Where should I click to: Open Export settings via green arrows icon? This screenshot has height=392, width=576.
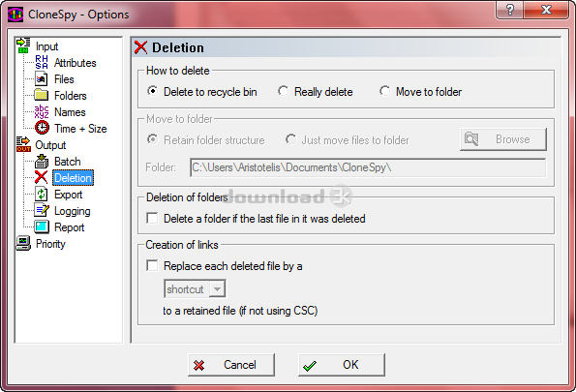42,194
